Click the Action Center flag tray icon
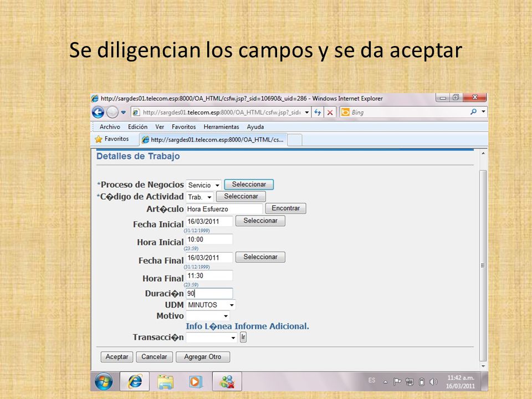Screen dimensions: 532x399 [x=397, y=382]
